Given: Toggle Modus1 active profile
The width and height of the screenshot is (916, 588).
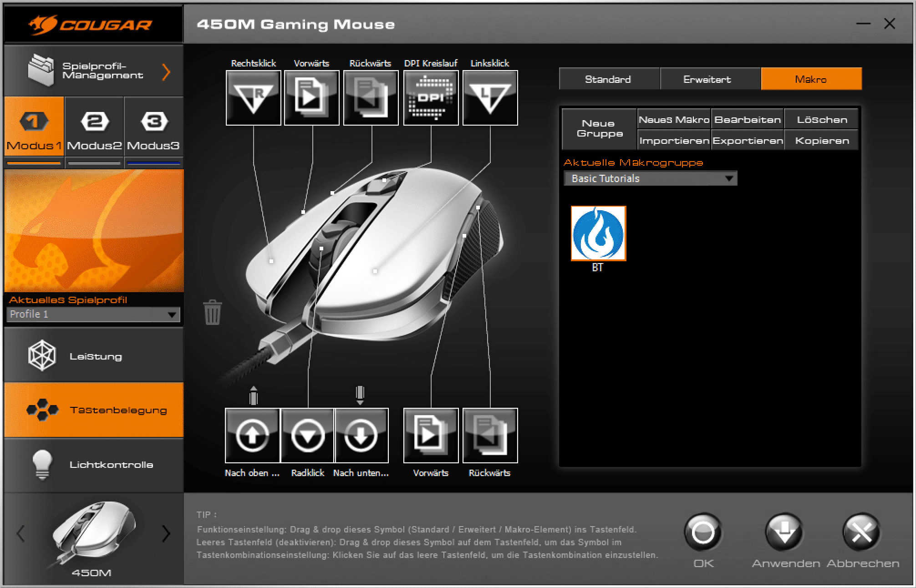Looking at the screenshot, I should (x=33, y=131).
